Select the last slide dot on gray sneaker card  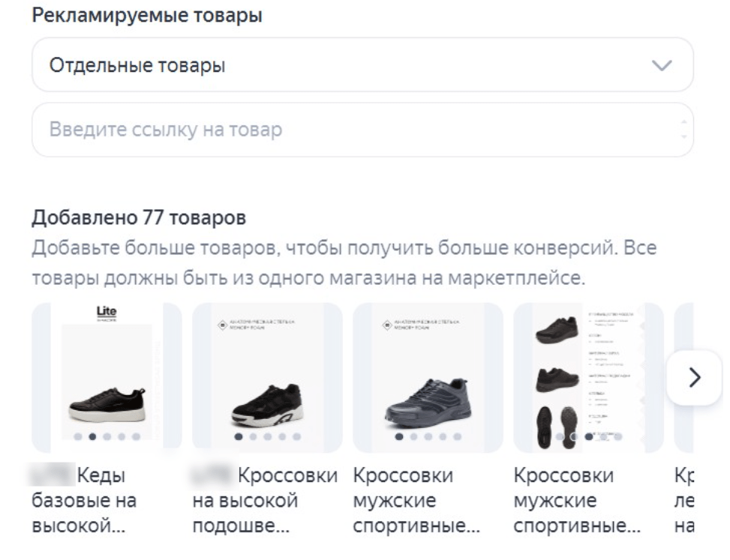coord(457,436)
